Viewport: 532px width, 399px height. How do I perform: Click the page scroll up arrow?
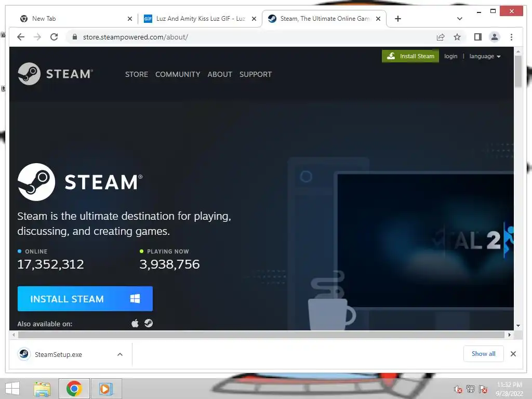pyautogui.click(x=518, y=52)
